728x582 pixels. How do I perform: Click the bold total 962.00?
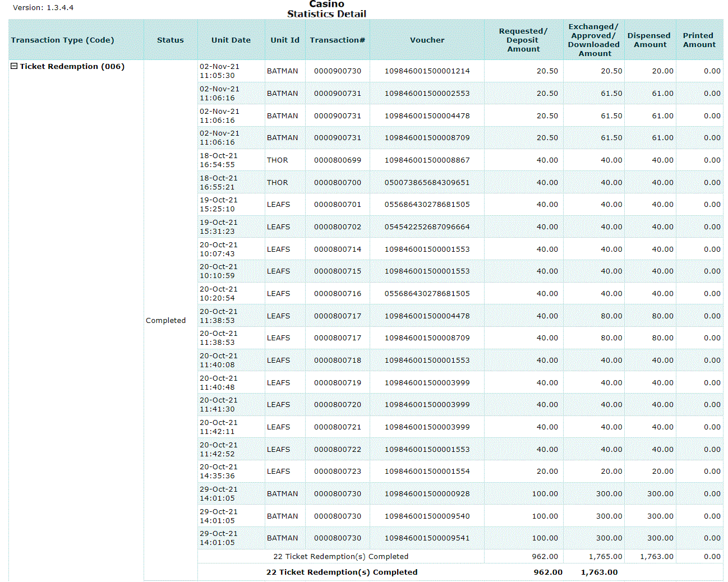pyautogui.click(x=548, y=572)
